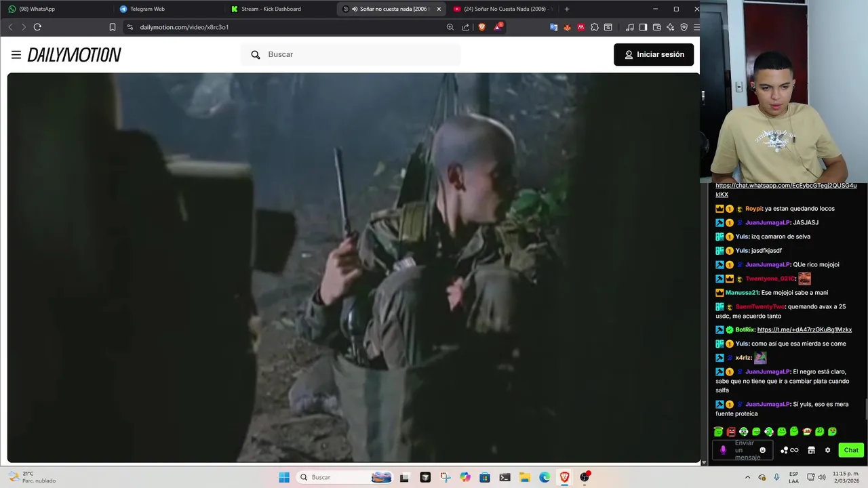868x488 pixels.
Task: Open OBS Studio from taskbar
Action: tap(585, 477)
